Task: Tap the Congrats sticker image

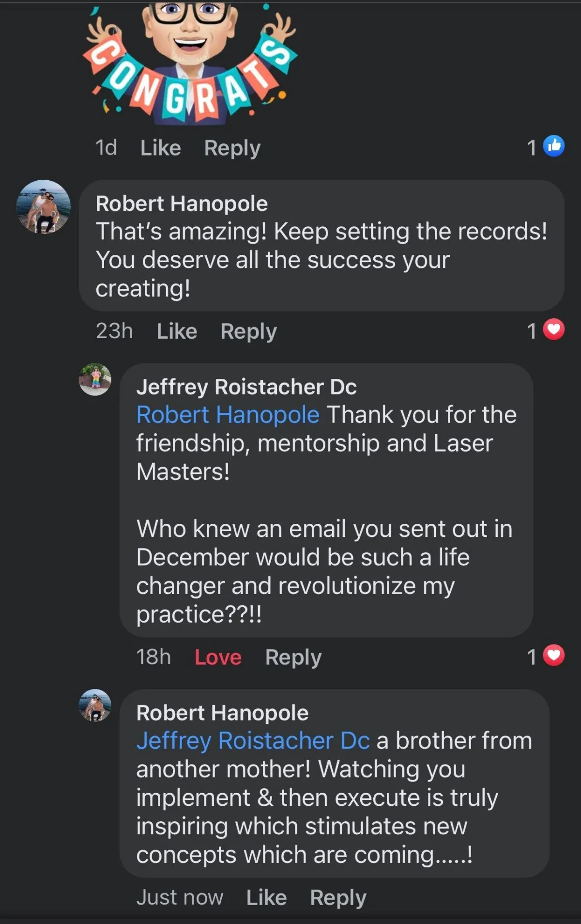Action: coord(190,61)
